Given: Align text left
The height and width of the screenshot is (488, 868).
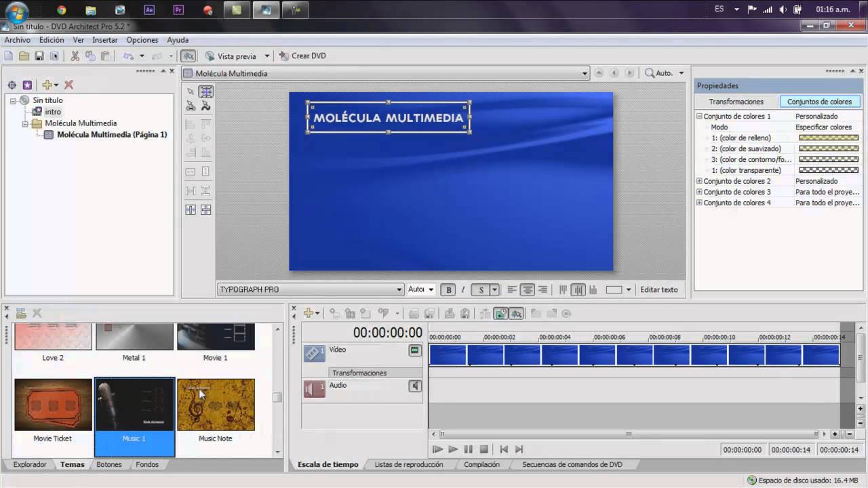Looking at the screenshot, I should click(512, 290).
